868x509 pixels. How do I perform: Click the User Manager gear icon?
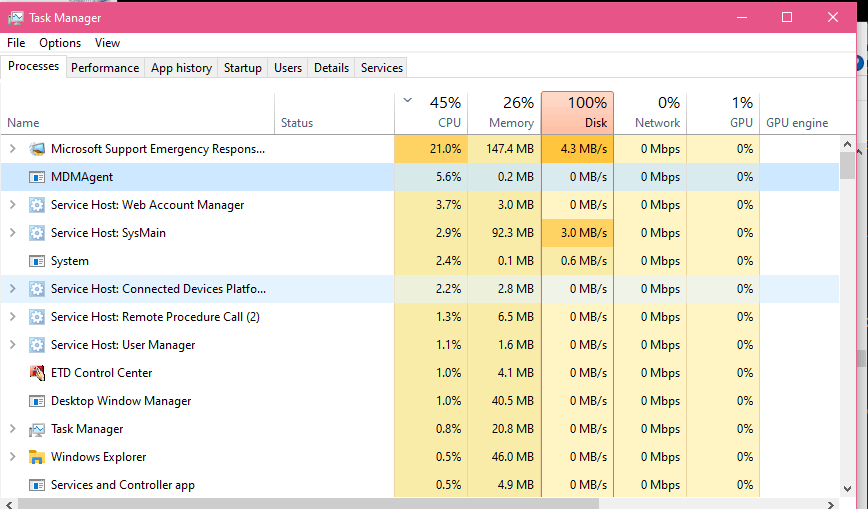(x=37, y=345)
